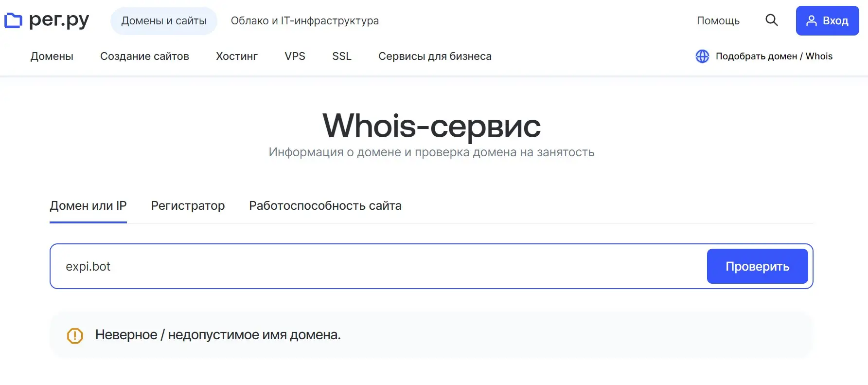This screenshot has width=868, height=385.
Task: Switch to Работоспособность сайта tab
Action: pyautogui.click(x=325, y=206)
